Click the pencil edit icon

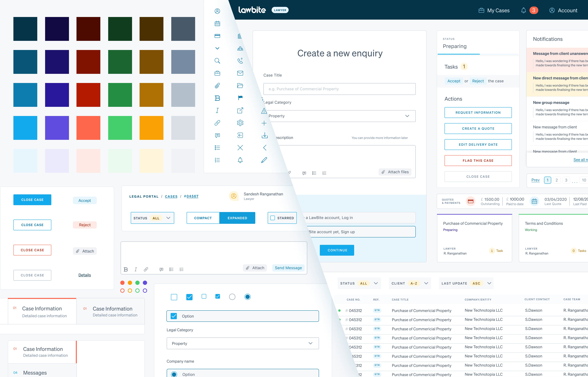point(264,160)
